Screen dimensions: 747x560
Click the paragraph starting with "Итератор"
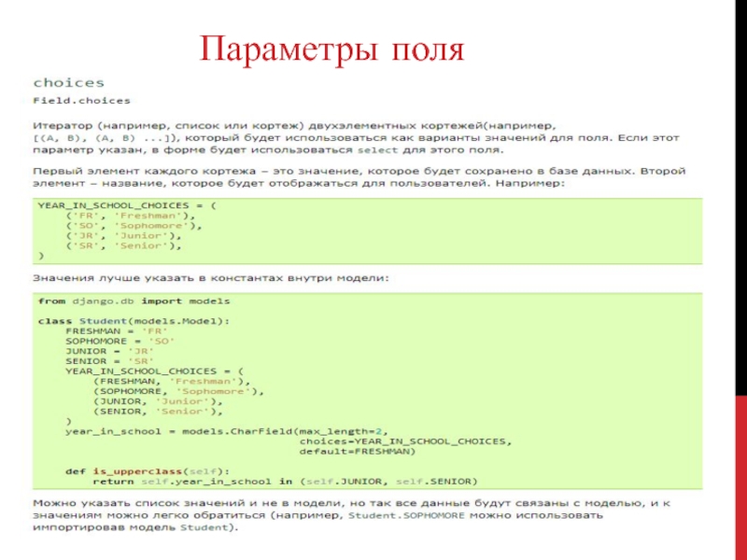[x=317, y=135]
